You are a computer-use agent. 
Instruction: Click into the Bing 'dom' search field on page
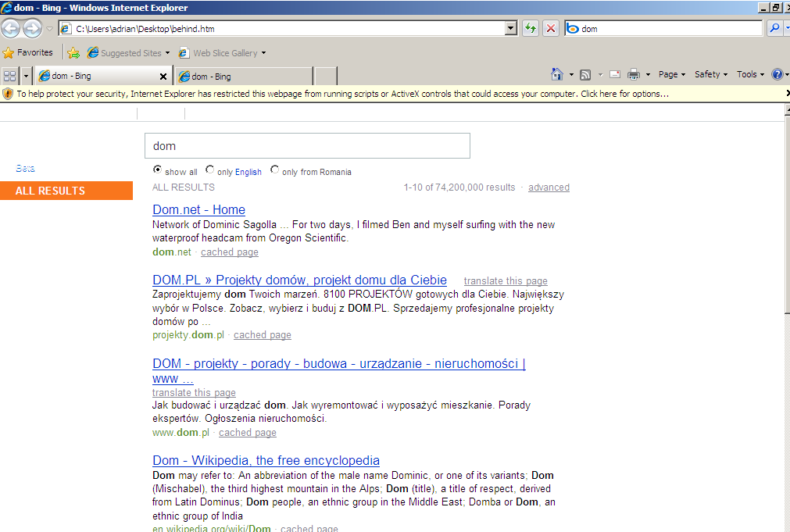pyautogui.click(x=307, y=146)
